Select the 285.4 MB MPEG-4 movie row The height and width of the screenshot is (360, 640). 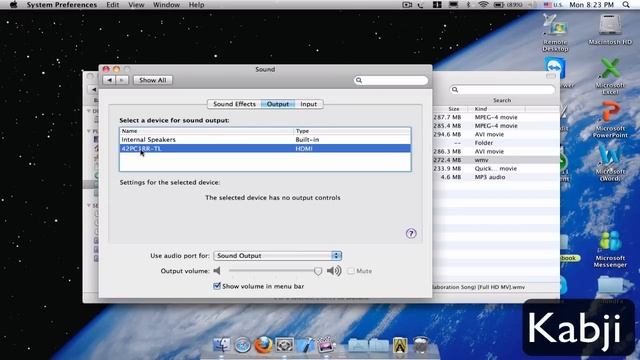click(x=496, y=126)
